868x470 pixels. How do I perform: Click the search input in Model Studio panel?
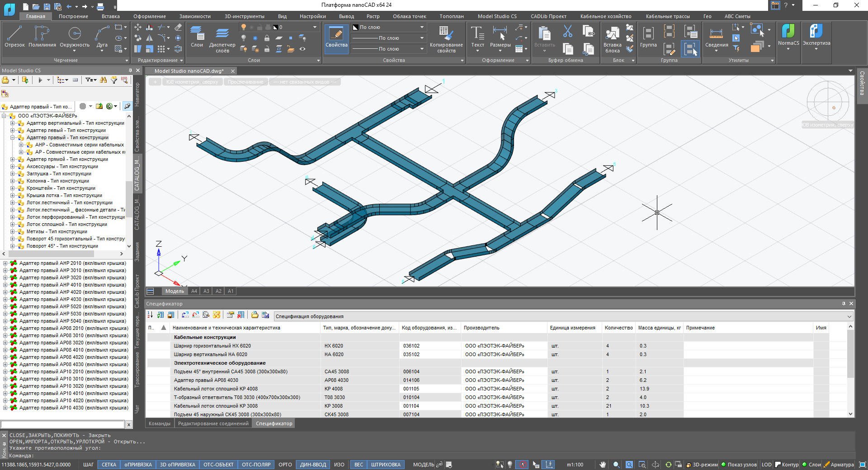pyautogui.click(x=62, y=424)
